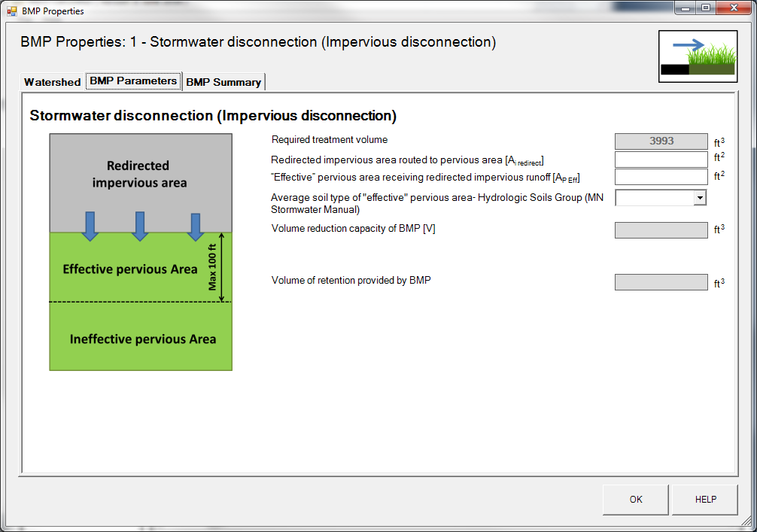Focus the Redirected impervious area input field
Image resolution: width=757 pixels, height=532 pixels.
tap(661, 160)
